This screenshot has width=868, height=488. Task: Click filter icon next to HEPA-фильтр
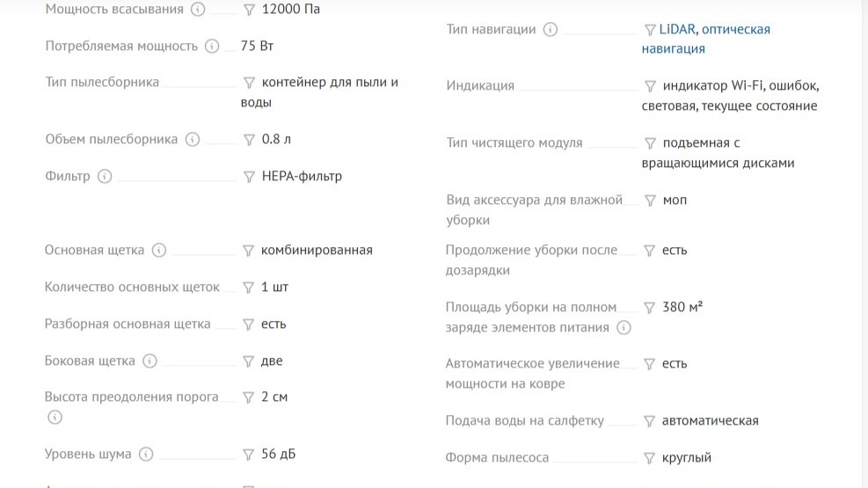click(x=249, y=177)
